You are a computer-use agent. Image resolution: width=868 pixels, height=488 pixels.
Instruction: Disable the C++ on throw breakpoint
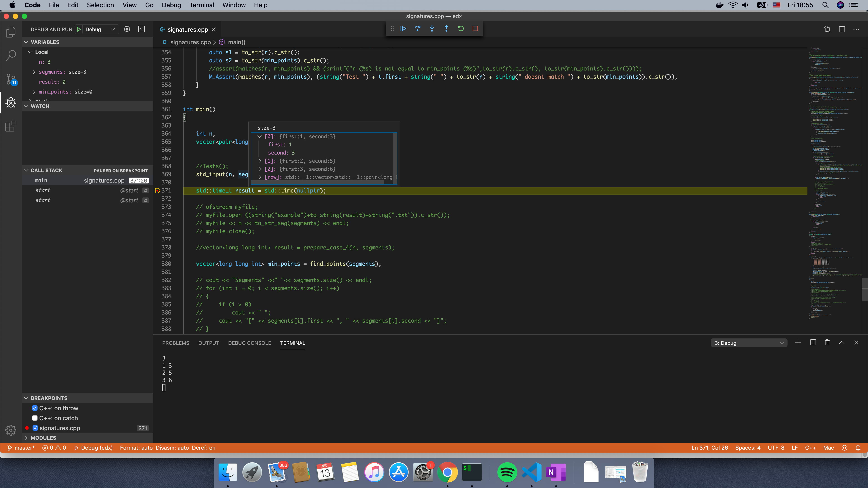(35, 408)
